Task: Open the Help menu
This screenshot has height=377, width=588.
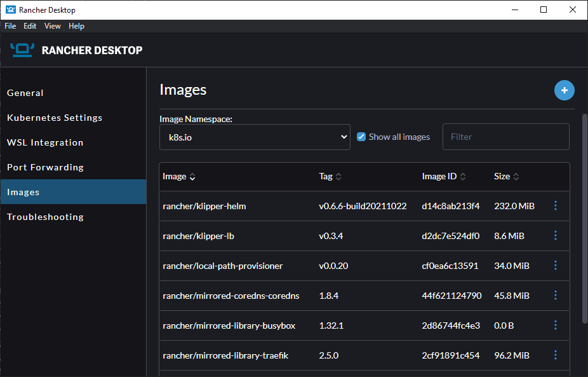Action: (x=76, y=26)
